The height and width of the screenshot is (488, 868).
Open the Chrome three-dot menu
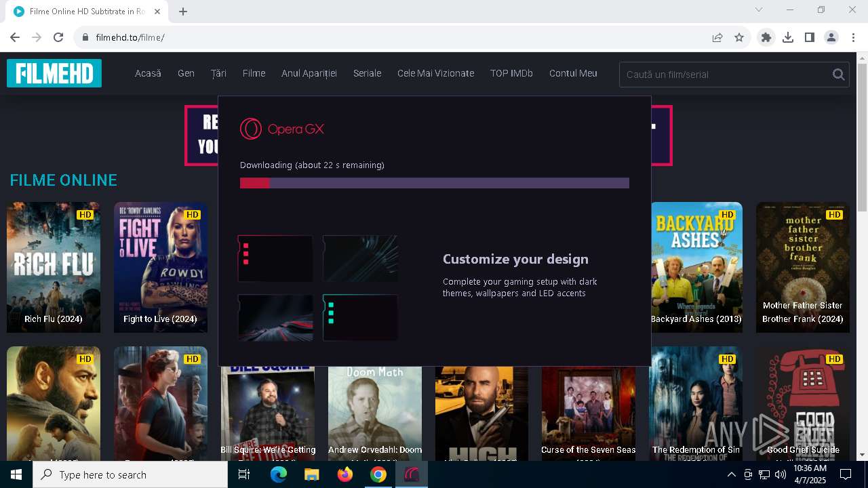pyautogui.click(x=853, y=37)
